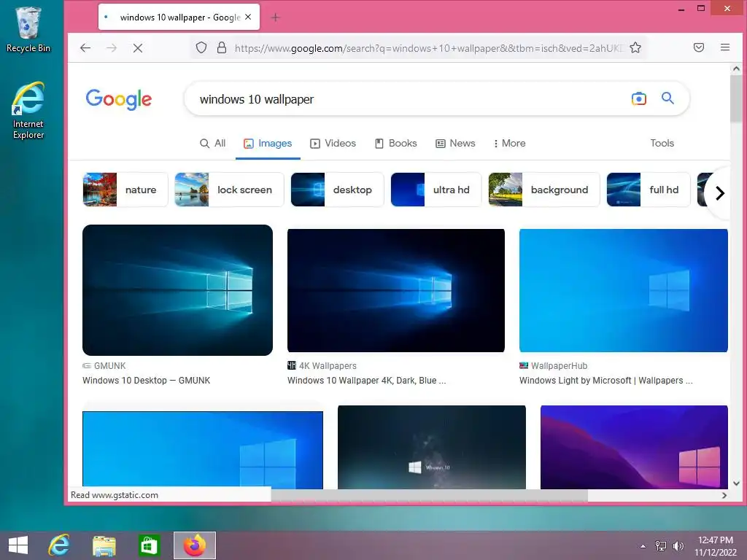Go back to previous page in Firefox
Image resolution: width=747 pixels, height=560 pixels.
click(85, 47)
